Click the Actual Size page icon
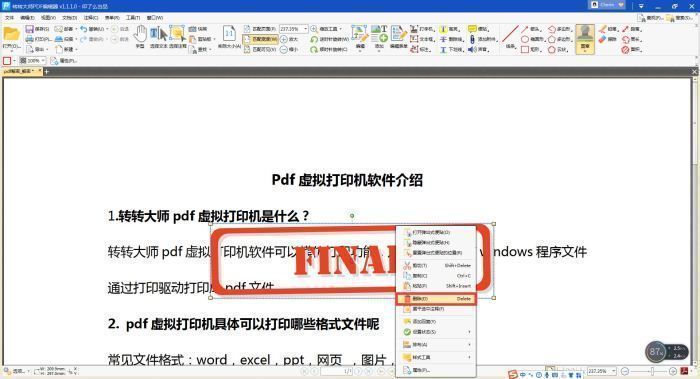This screenshot has height=379, width=700. tap(229, 34)
